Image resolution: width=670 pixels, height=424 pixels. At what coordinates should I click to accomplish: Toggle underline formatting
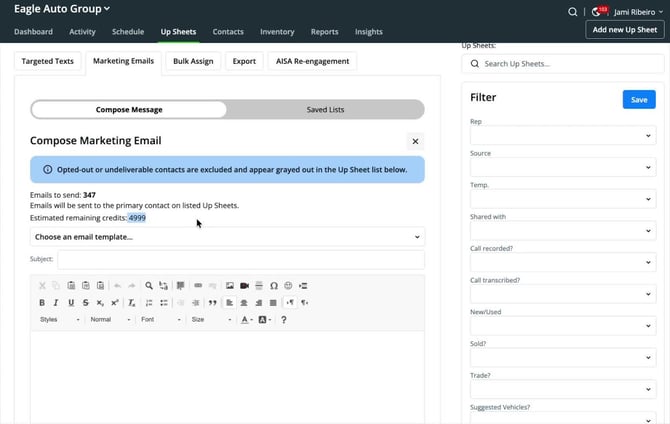point(71,303)
